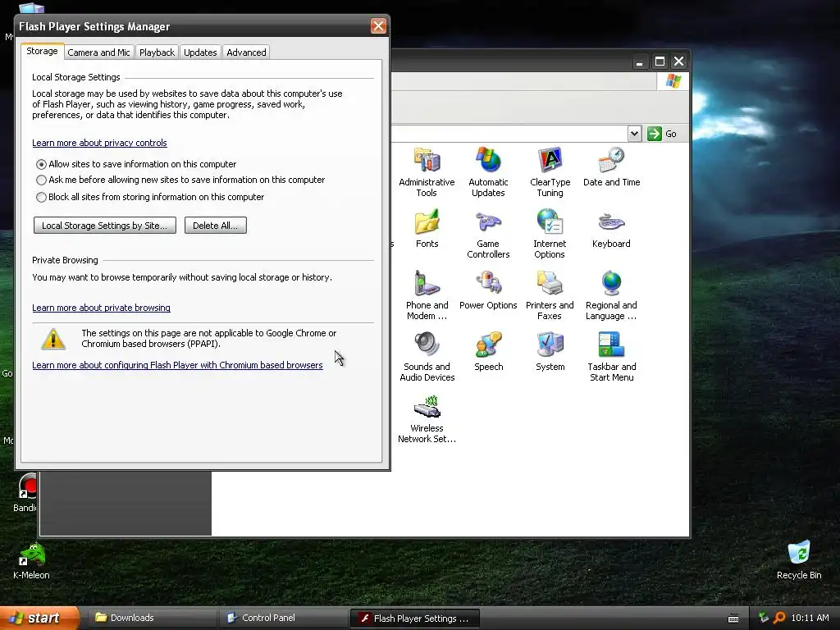Open the Fonts folder icon
Viewport: 840px width, 630px height.
[x=427, y=229]
